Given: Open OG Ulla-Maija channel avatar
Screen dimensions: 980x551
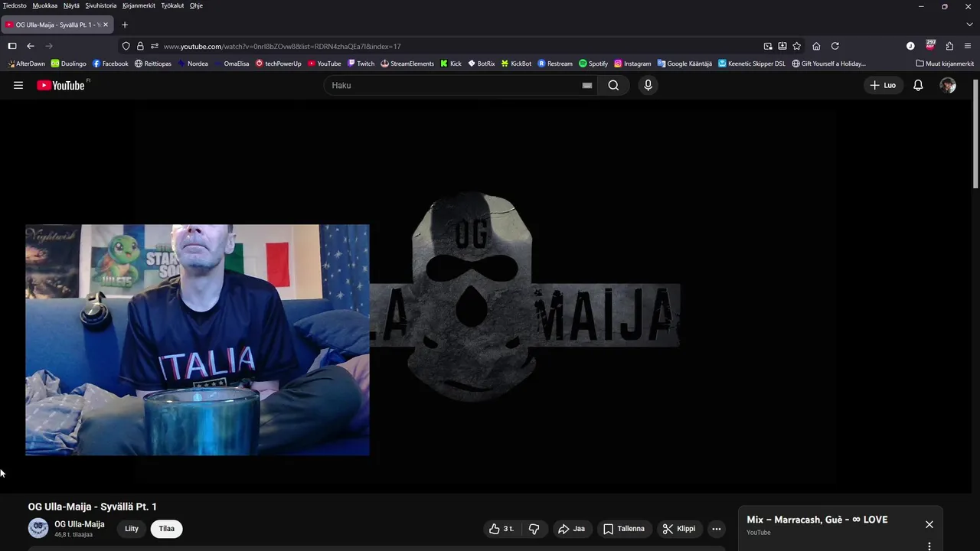Looking at the screenshot, I should tap(38, 528).
